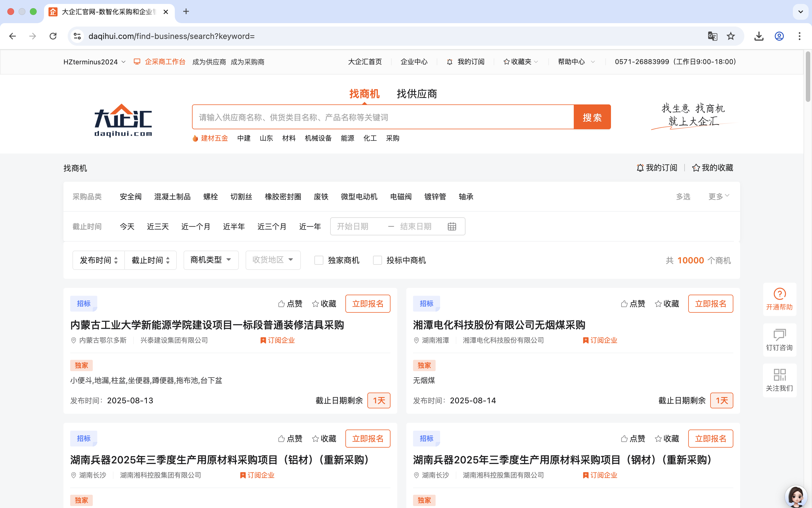
Task: Reload the page with refresh icon
Action: coord(53,36)
